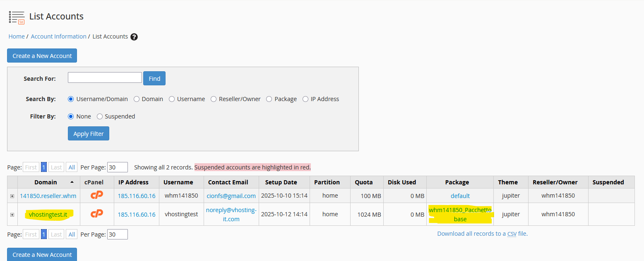The width and height of the screenshot is (644, 261).
Task: Click the top Per Page input box
Action: coord(117,167)
